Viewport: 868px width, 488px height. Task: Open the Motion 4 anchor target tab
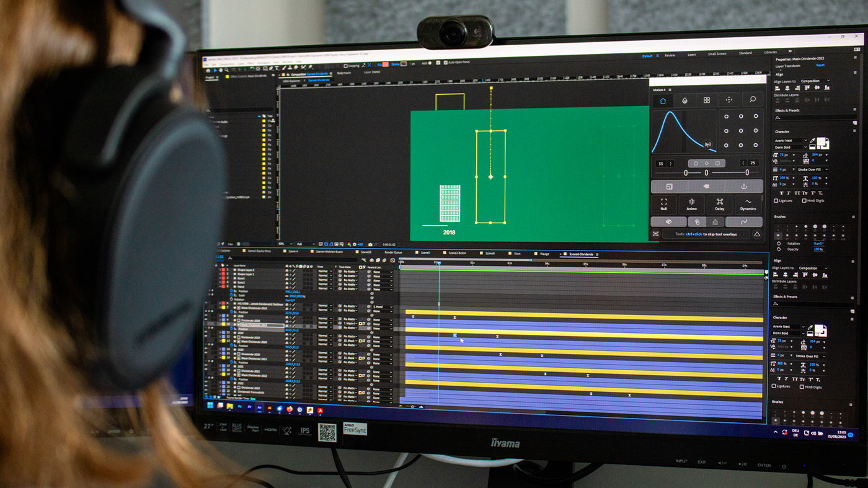[x=728, y=100]
